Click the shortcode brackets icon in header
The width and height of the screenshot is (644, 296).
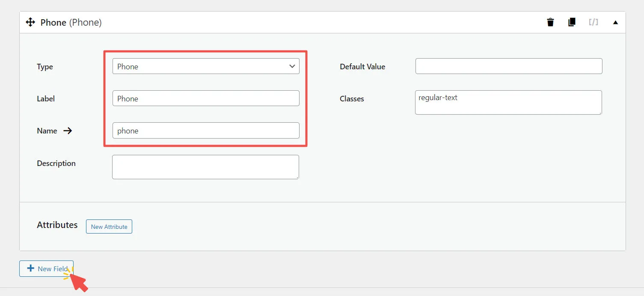tap(593, 22)
